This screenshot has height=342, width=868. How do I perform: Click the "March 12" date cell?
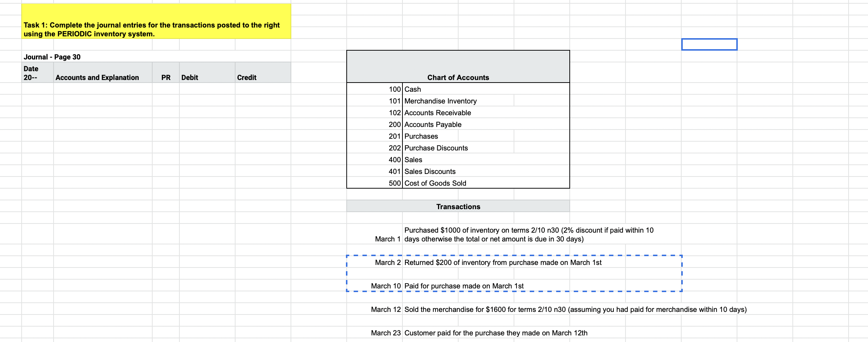[x=375, y=309]
